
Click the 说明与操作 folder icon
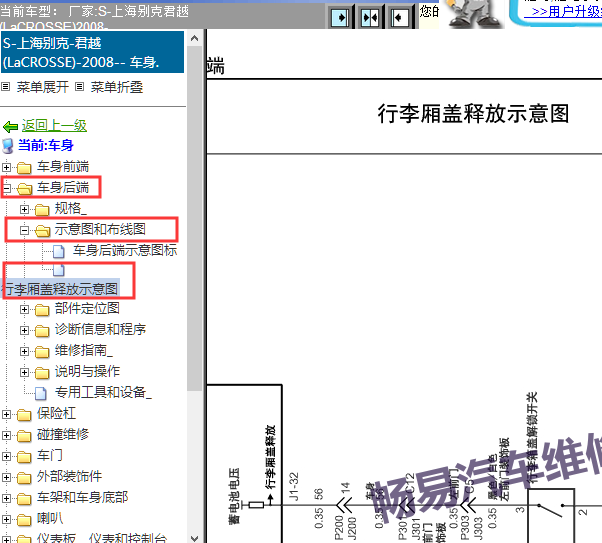(x=42, y=372)
